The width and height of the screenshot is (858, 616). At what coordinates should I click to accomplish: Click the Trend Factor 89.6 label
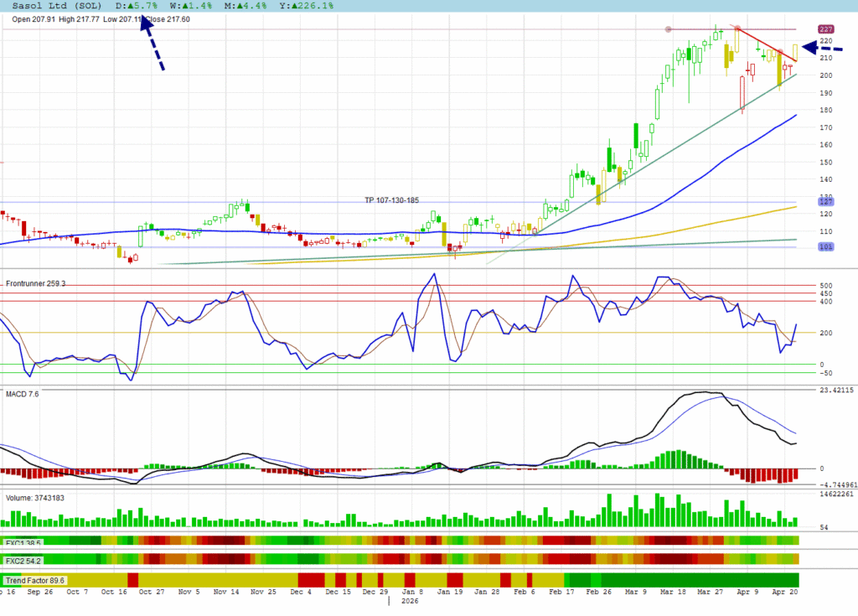pyautogui.click(x=35, y=580)
